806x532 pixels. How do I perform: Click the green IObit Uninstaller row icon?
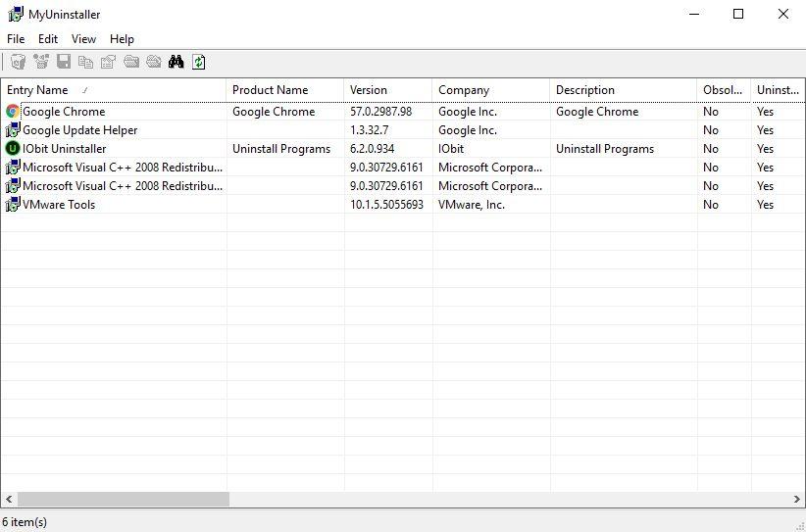tap(13, 148)
